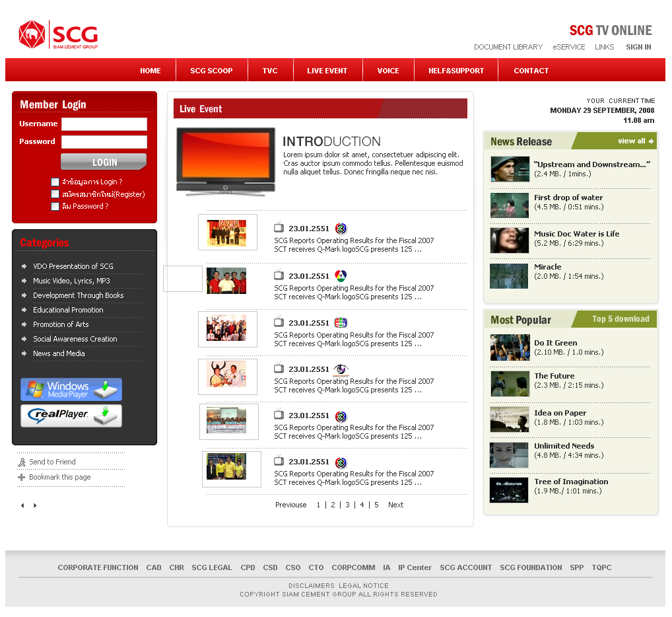Download RealPlayer badge
The height and width of the screenshot is (617, 672).
click(71, 416)
